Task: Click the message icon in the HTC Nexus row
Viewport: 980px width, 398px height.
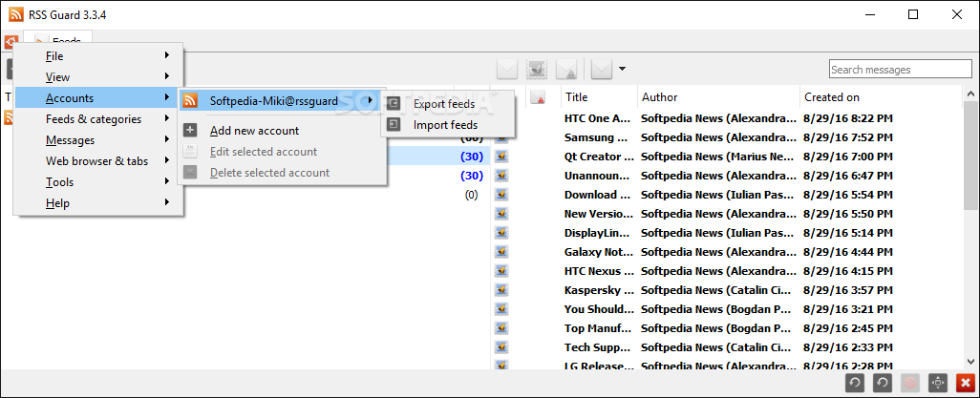Action: tap(501, 271)
